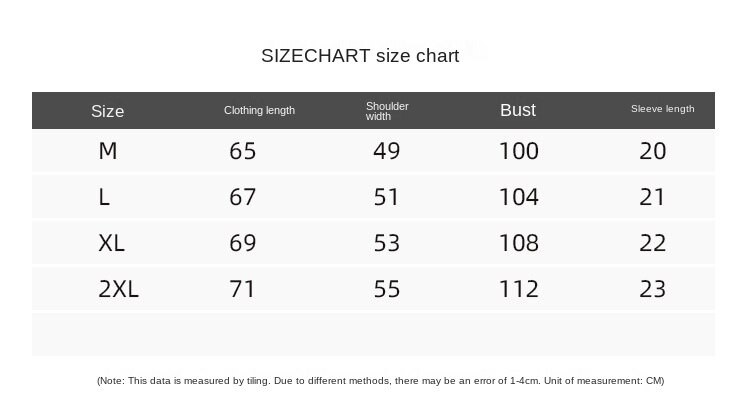Select the Clothing length column header
Viewport: 750px width, 414px height.
(259, 111)
